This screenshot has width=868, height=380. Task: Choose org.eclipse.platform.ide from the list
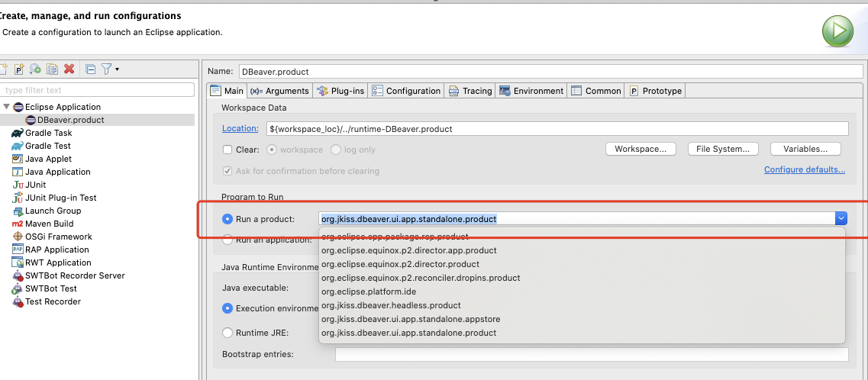click(582, 291)
